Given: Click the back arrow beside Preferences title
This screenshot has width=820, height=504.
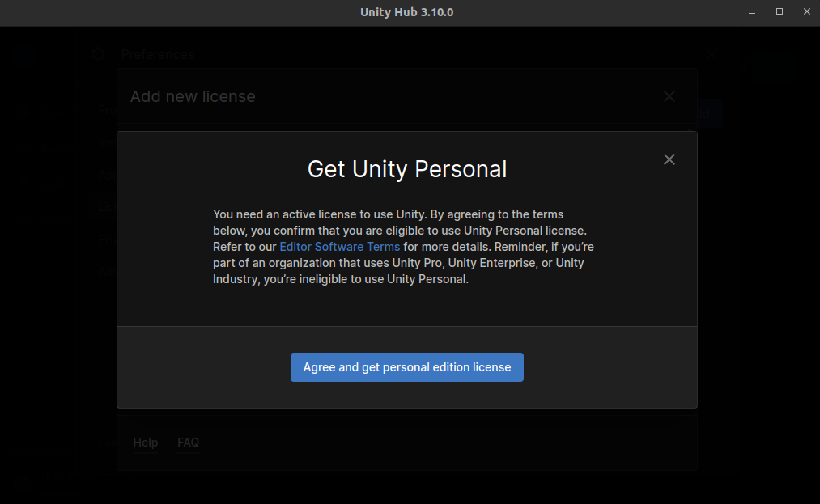Looking at the screenshot, I should point(98,54).
